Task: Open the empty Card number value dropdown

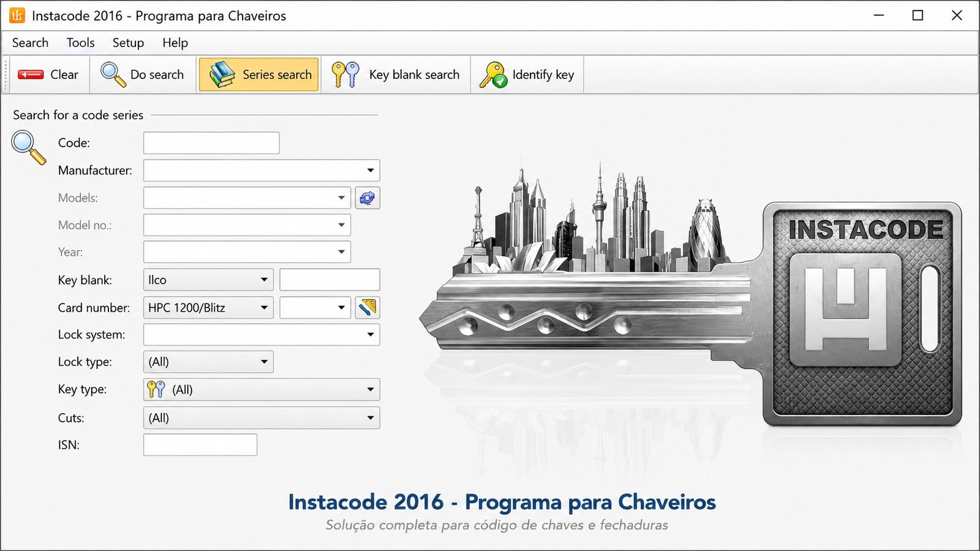Action: point(315,307)
